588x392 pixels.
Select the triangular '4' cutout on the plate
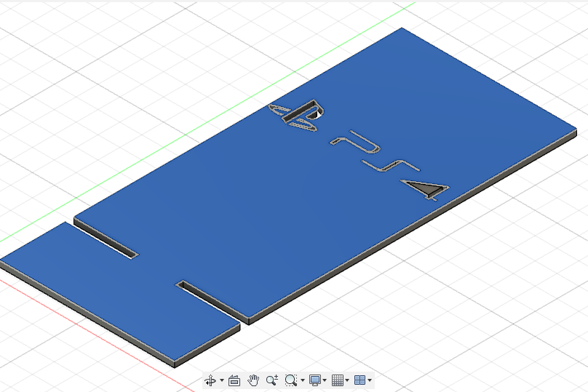426,189
